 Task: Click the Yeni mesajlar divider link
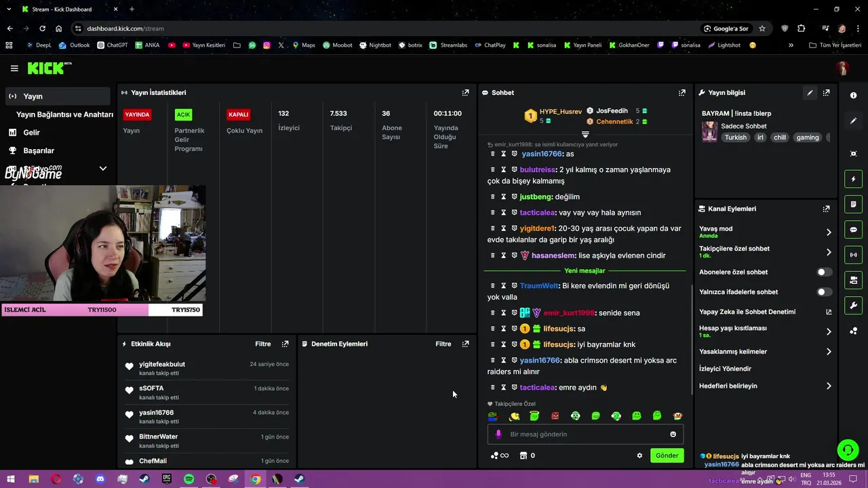point(585,271)
